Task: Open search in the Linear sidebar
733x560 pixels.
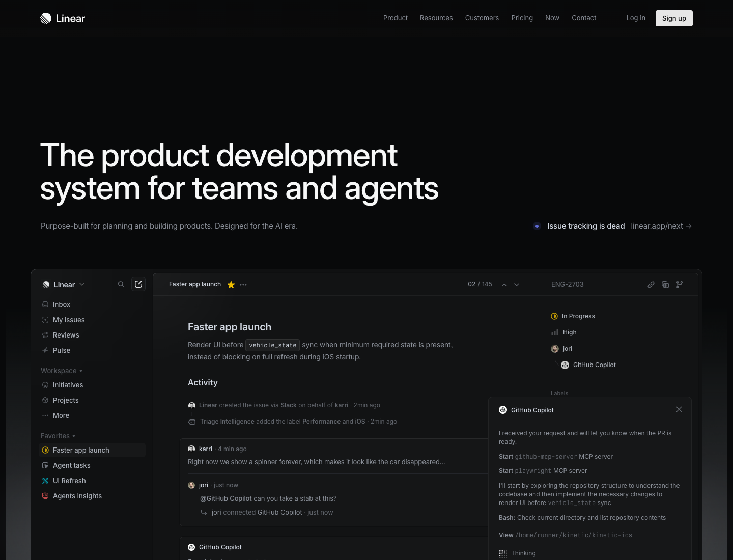Action: point(121,284)
